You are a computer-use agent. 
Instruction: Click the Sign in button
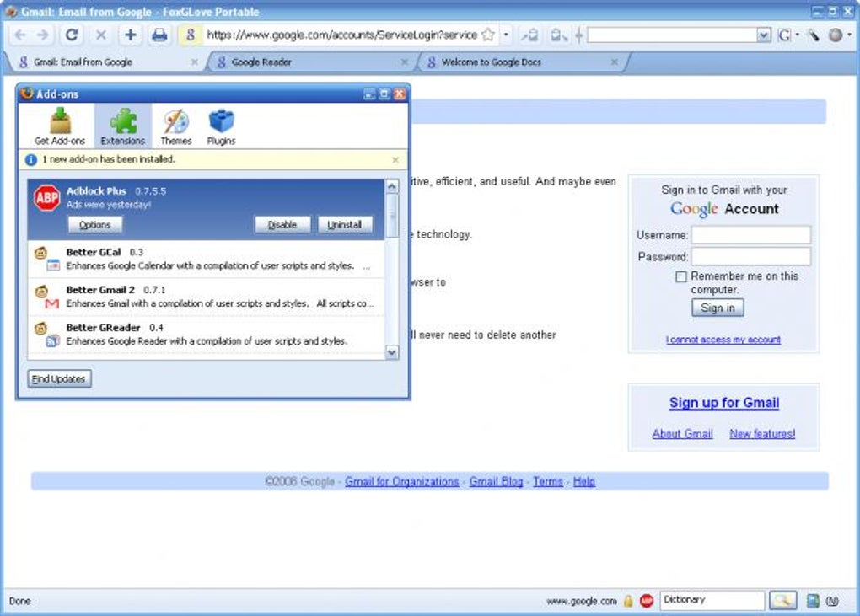718,308
